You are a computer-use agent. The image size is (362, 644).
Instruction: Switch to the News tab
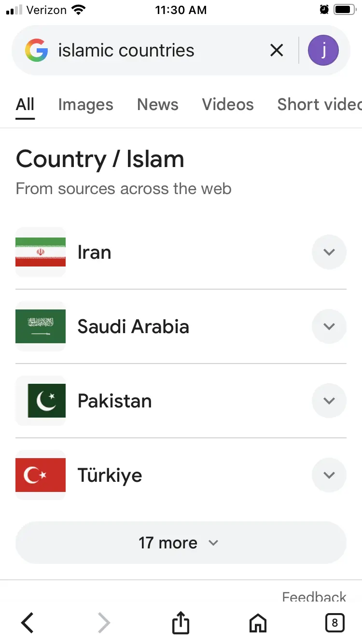coord(158,105)
